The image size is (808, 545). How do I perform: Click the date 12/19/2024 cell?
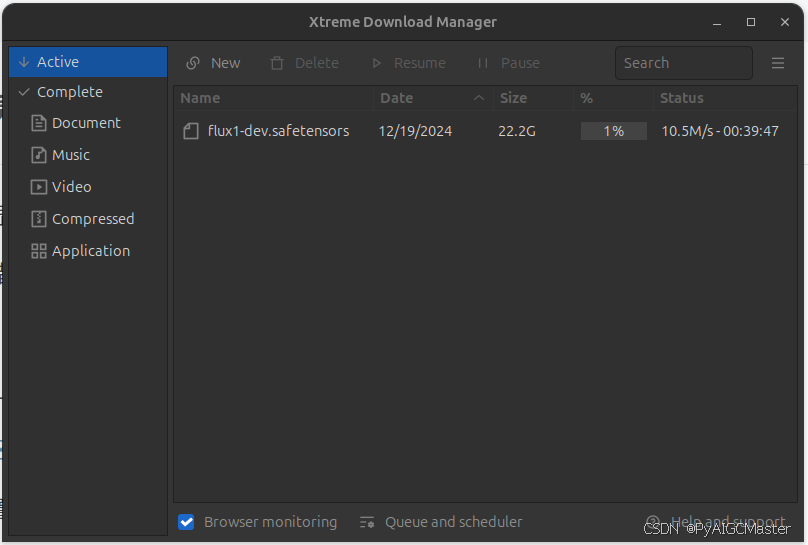(x=415, y=131)
